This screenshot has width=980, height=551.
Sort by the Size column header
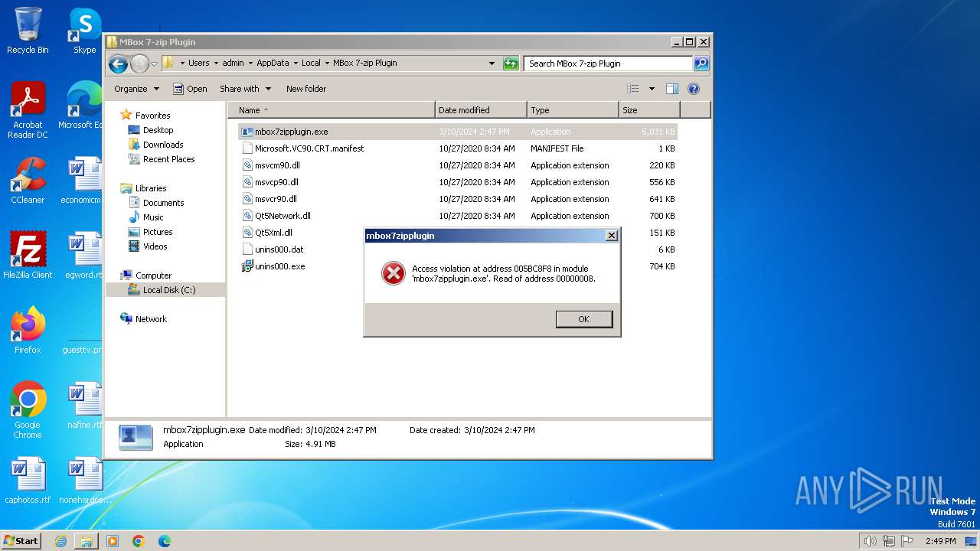point(649,110)
